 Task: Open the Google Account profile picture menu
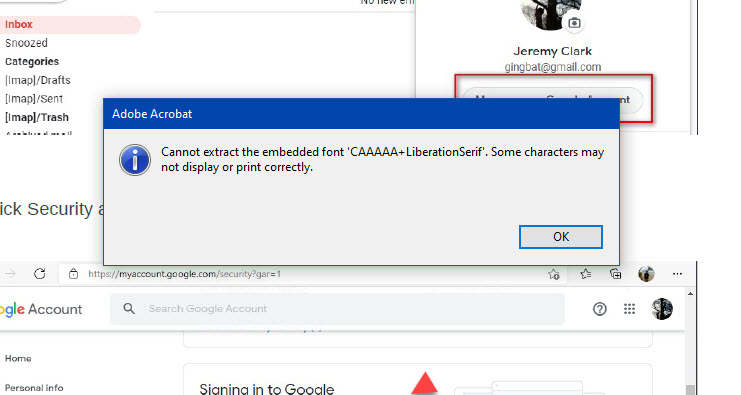click(662, 309)
